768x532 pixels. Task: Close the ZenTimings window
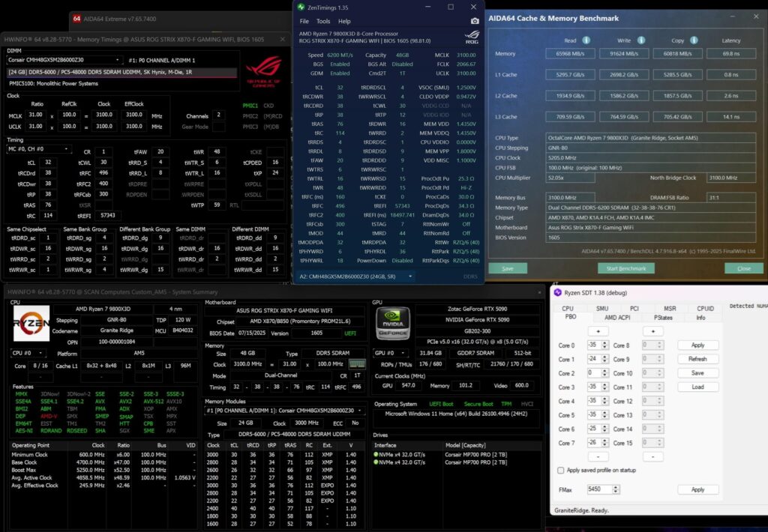[473, 7]
